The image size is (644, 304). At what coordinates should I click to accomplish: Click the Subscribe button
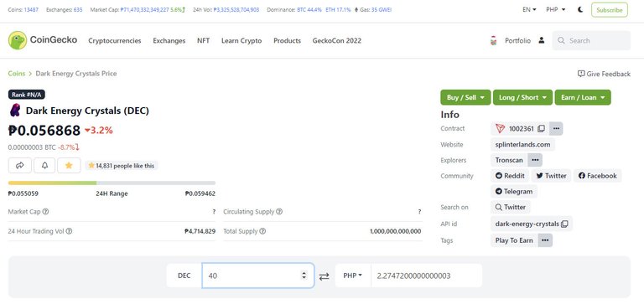coord(610,10)
